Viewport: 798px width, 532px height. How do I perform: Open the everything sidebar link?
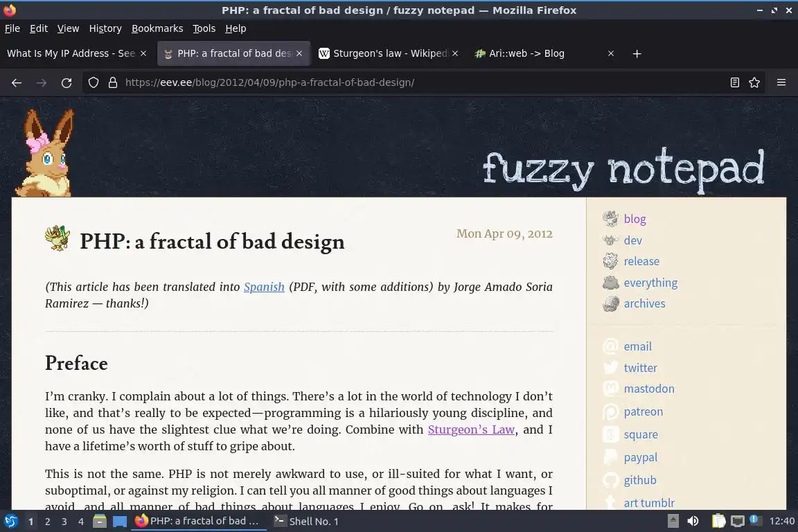(650, 283)
